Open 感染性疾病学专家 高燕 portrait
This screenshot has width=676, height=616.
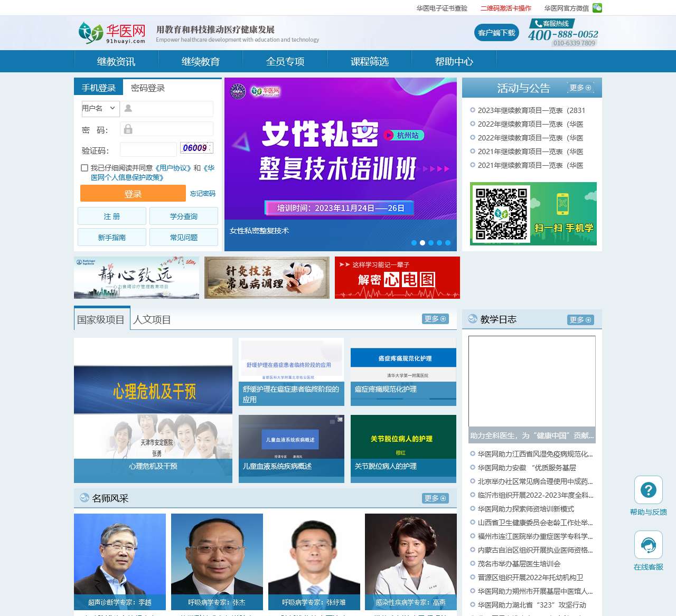pos(411,562)
